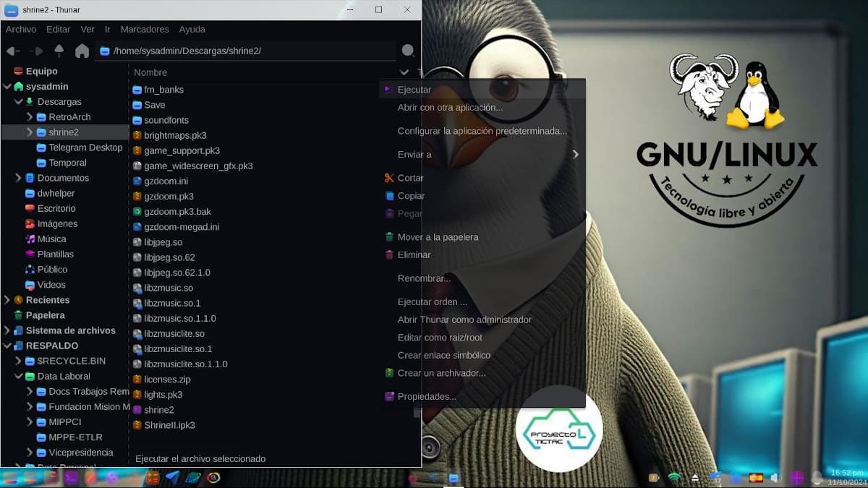Click the search magnifier icon in toolbar
This screenshot has height=488, width=868.
408,51
